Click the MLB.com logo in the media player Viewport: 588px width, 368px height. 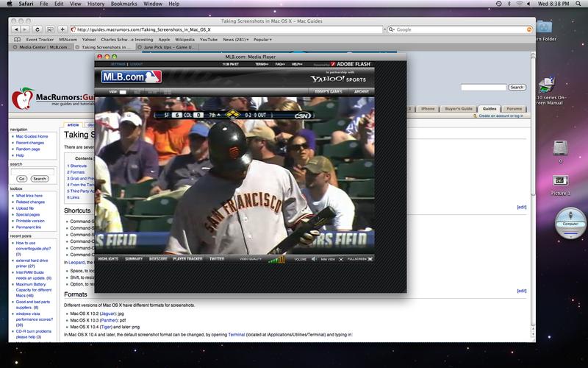[132, 77]
